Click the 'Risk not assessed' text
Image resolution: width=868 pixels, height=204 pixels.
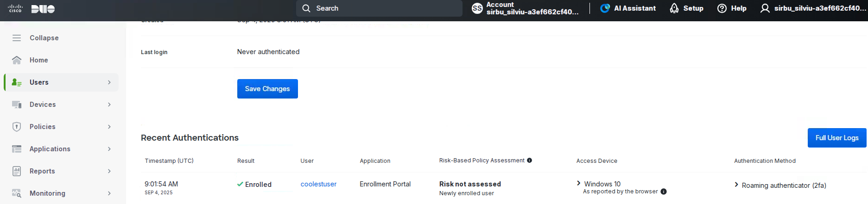pyautogui.click(x=470, y=184)
